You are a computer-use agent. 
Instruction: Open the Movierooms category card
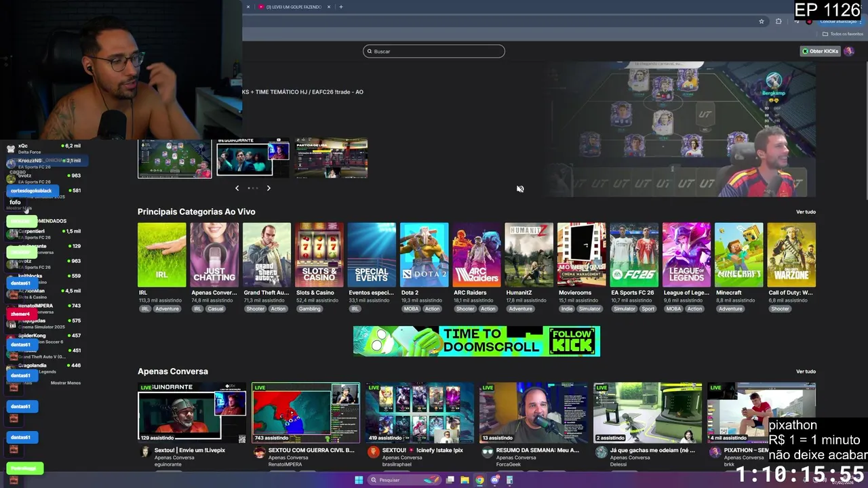[581, 255]
